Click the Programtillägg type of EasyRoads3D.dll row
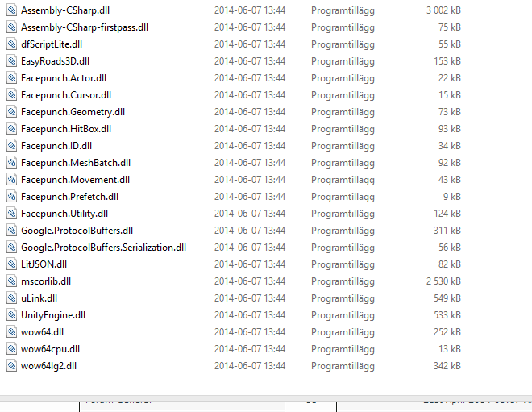Screen dimensions: 532x412 [x=343, y=62]
